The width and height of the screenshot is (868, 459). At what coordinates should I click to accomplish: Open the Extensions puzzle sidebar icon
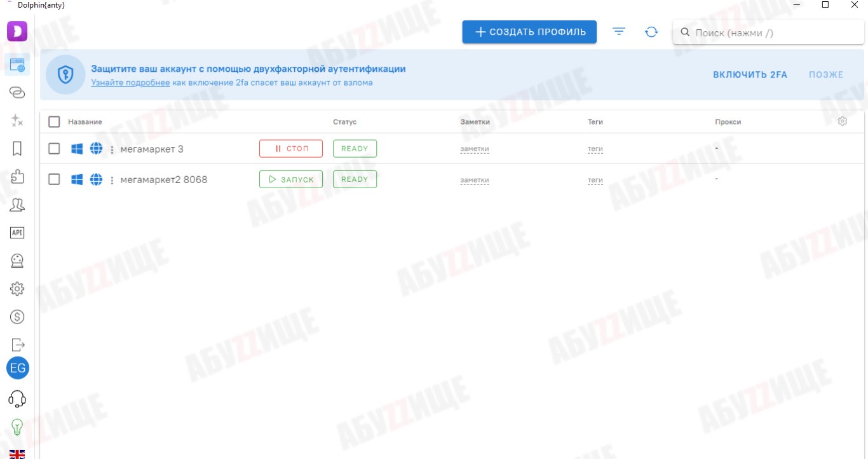click(x=17, y=176)
